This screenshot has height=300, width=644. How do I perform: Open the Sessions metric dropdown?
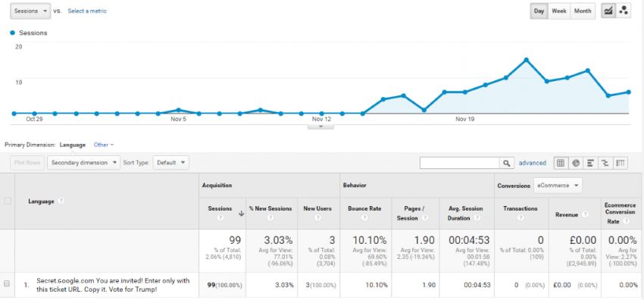click(x=30, y=11)
